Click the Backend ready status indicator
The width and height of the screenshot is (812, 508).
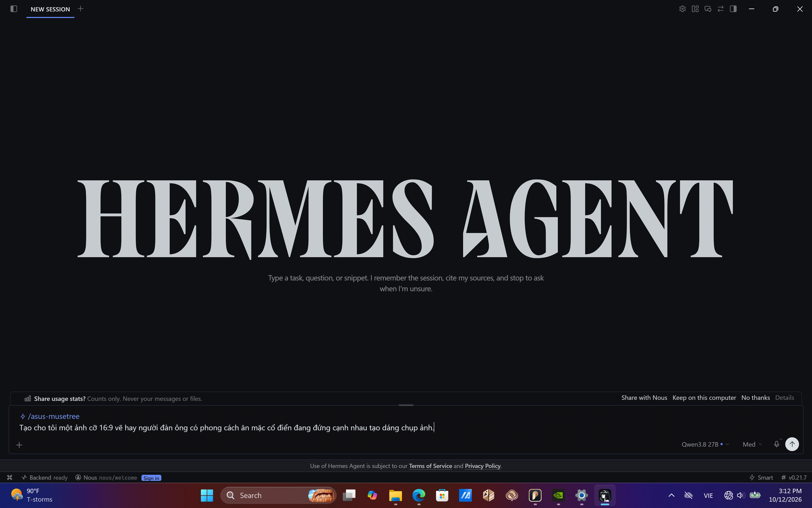coord(45,478)
